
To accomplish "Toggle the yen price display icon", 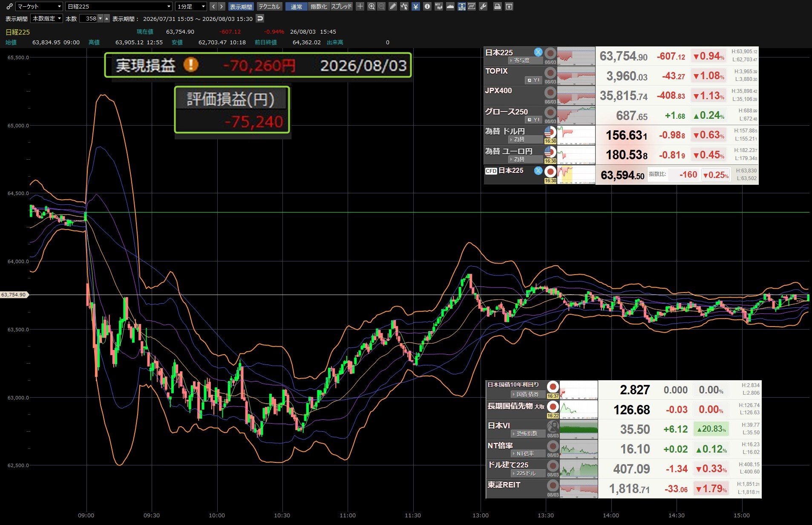I will point(416,6).
